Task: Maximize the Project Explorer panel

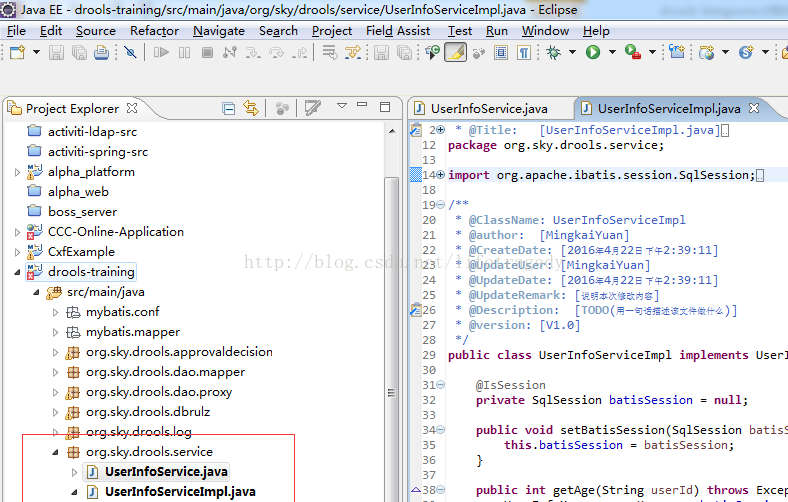Action: pos(385,107)
